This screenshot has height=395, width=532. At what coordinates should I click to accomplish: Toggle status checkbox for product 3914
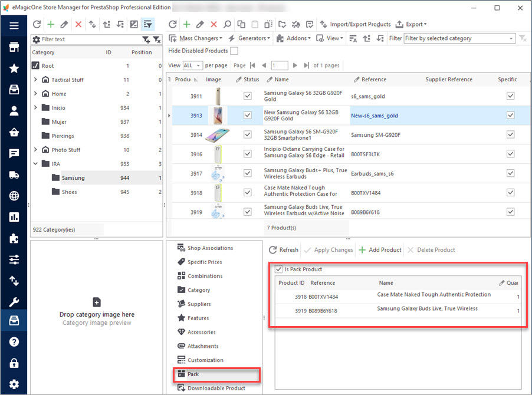click(248, 134)
